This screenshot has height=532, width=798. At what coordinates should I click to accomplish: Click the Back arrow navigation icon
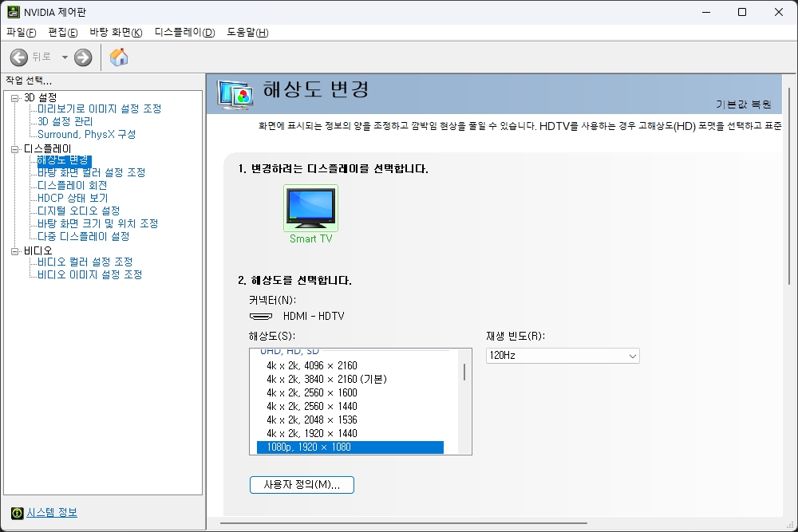tap(19, 57)
